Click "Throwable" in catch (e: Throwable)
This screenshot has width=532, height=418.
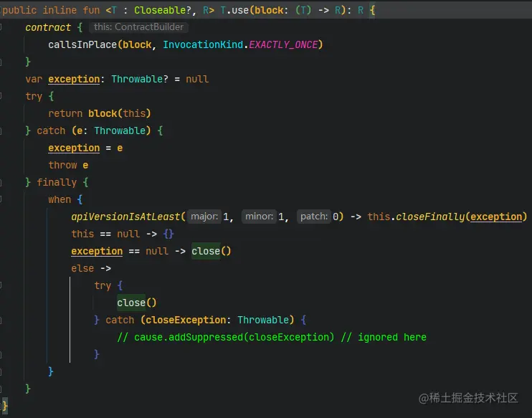[x=120, y=131]
